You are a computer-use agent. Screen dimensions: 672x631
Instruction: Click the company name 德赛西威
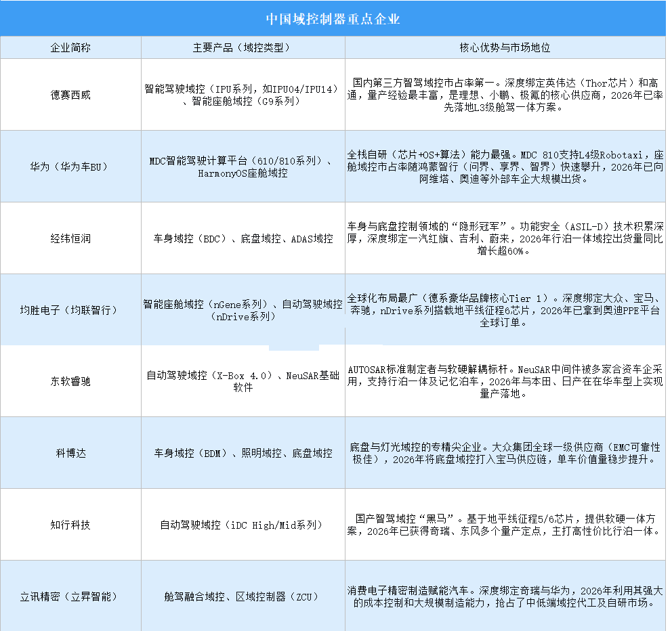click(x=70, y=95)
